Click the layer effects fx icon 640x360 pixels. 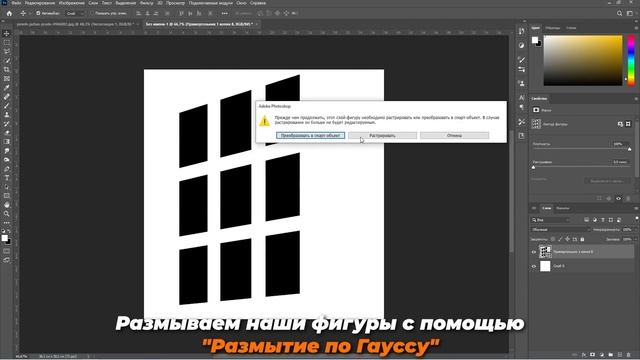click(x=584, y=355)
